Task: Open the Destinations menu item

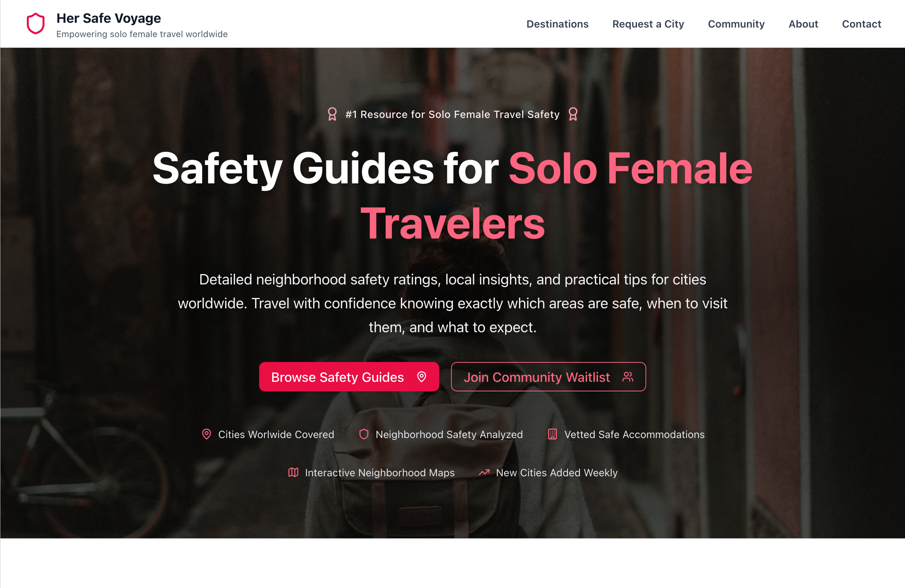Action: pyautogui.click(x=558, y=24)
